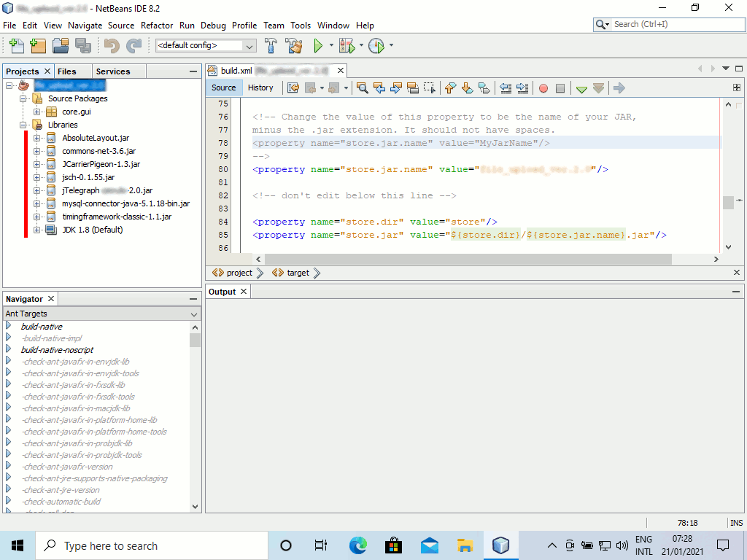
Task: Click Previous Bookmark icon
Action: 450,88
